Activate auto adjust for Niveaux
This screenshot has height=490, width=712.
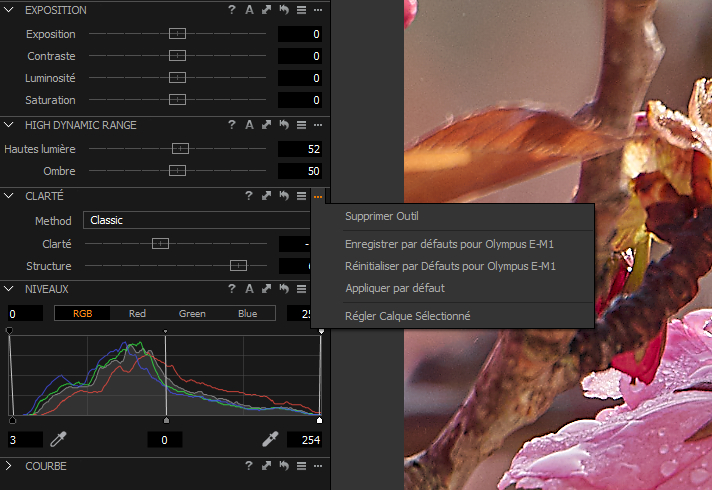(249, 288)
